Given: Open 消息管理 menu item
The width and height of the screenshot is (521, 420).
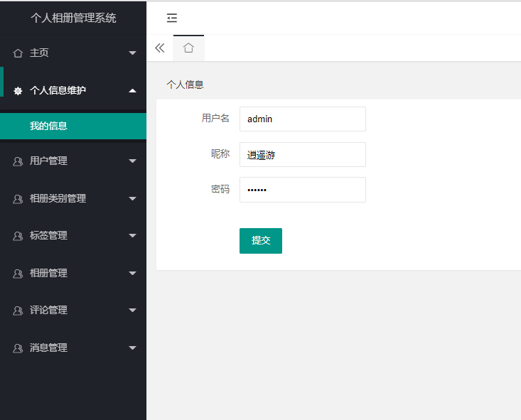Looking at the screenshot, I should [73, 348].
